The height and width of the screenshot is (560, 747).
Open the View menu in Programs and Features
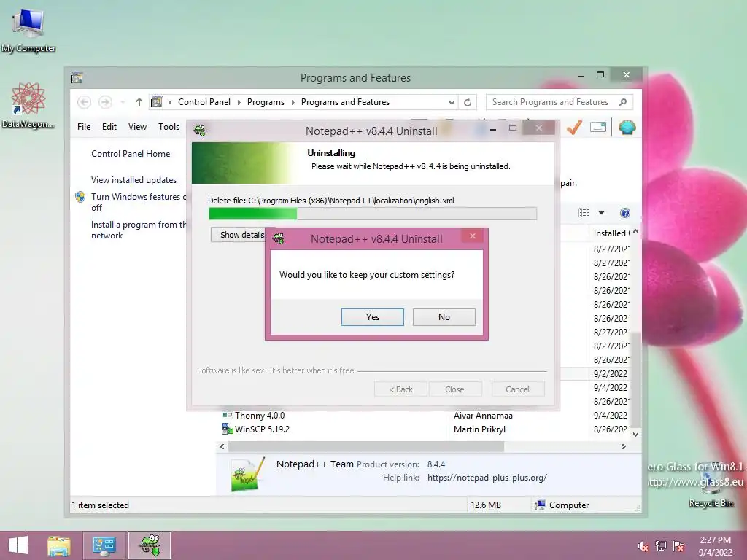(137, 127)
